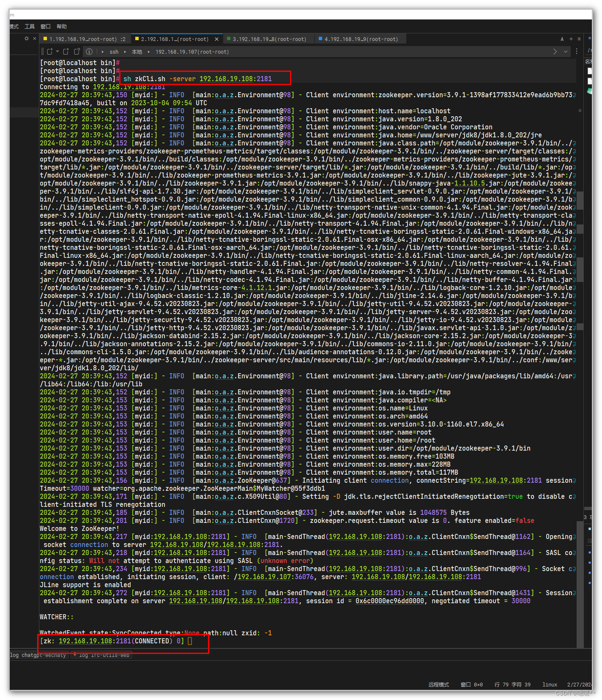This screenshot has width=602, height=700.
Task: Switch to tab 3.192.168.19…8(root-root)
Action: [x=269, y=39]
